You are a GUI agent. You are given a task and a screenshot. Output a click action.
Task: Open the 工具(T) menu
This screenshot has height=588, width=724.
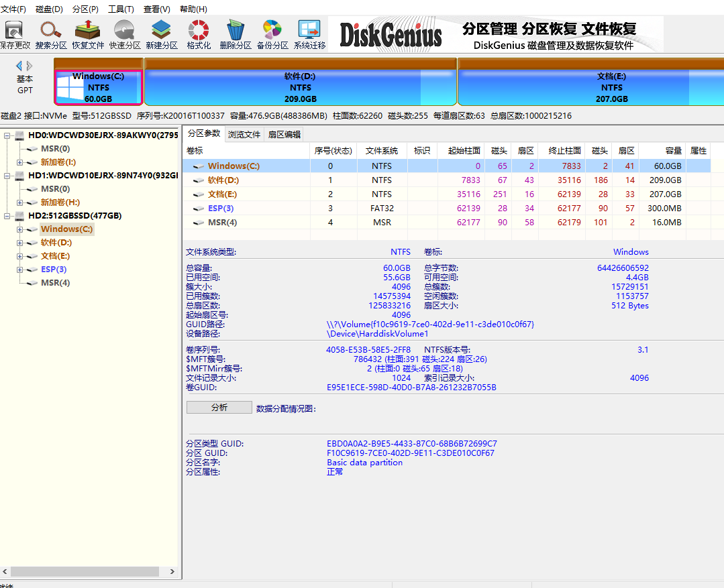click(121, 9)
